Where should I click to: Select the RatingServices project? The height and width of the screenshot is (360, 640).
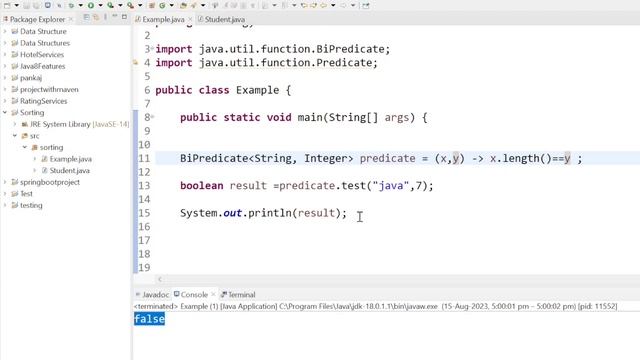click(x=43, y=101)
